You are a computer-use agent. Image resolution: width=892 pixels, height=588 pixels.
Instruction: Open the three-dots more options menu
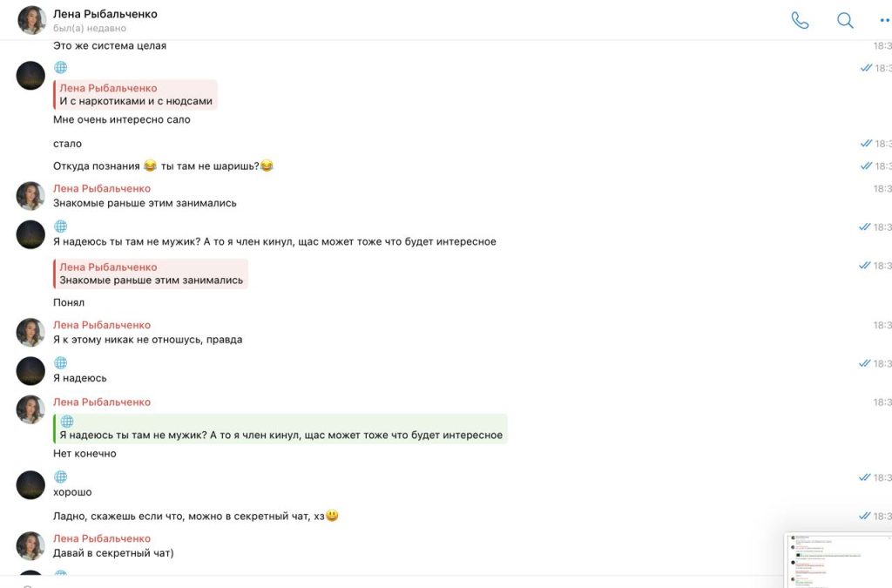coord(885,20)
